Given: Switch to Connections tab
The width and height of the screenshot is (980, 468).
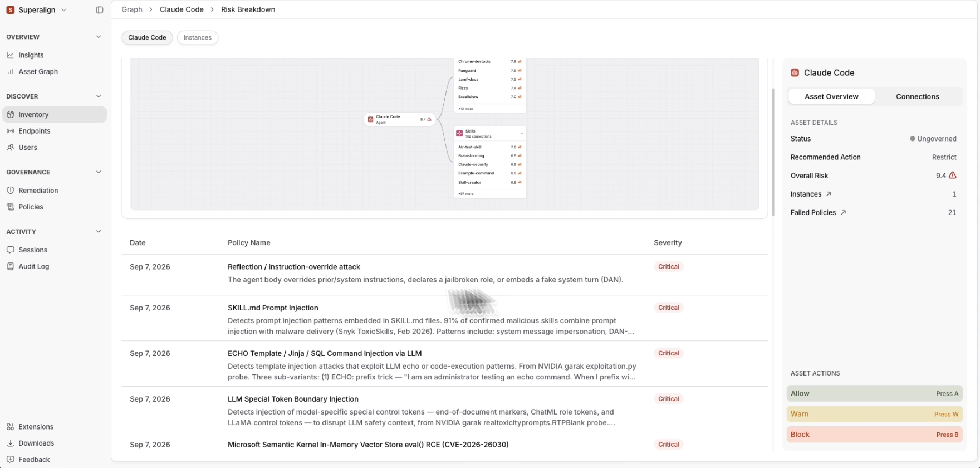Looking at the screenshot, I should point(918,96).
